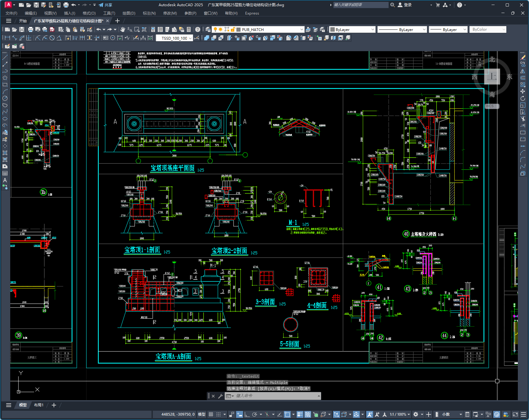Toggle grid display in status bar
This screenshot has height=420, width=529.
pos(211,414)
